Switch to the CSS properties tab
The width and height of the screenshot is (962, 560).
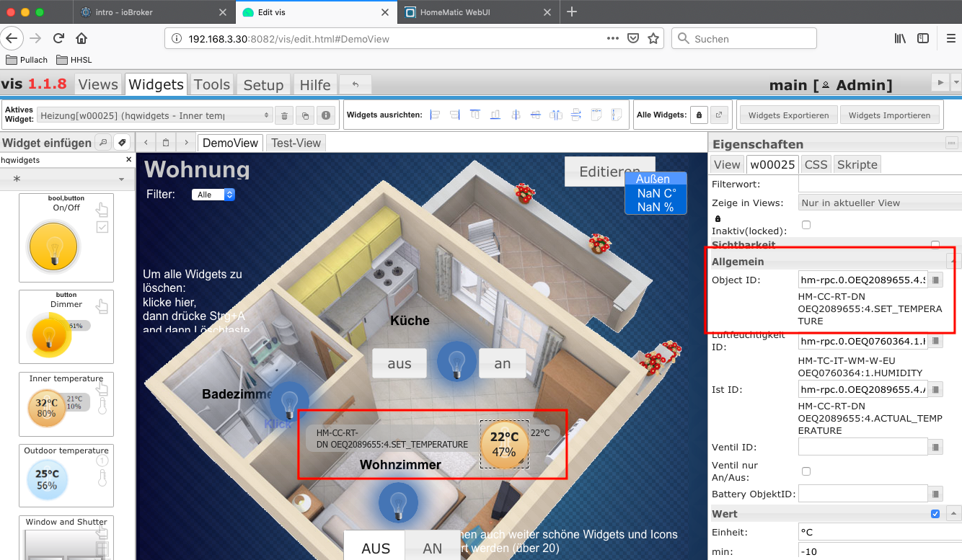click(x=816, y=164)
